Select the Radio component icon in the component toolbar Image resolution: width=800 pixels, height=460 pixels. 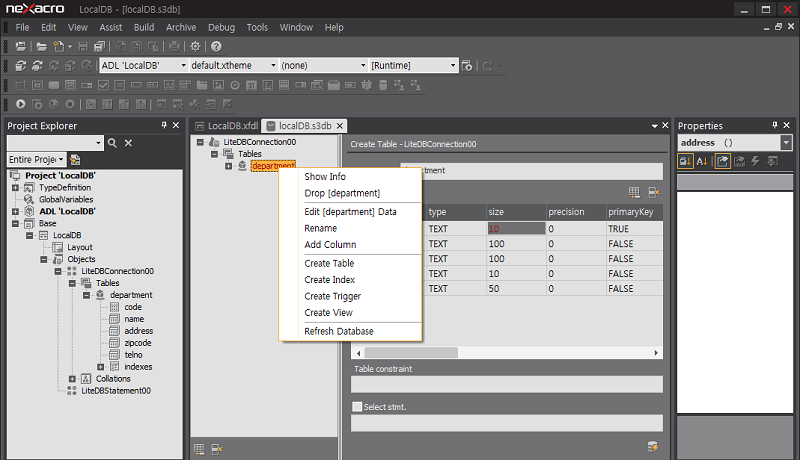(235, 85)
